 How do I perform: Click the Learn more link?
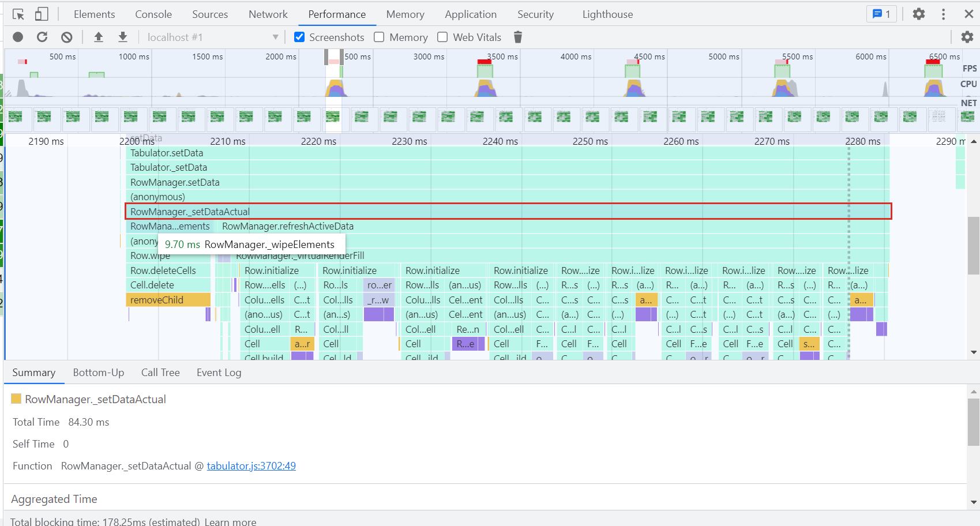[x=230, y=521]
